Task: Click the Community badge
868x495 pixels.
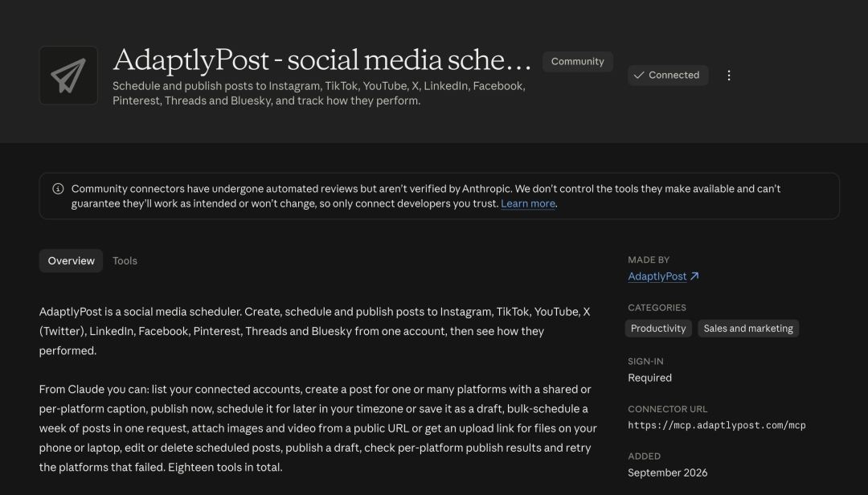Action: tap(577, 61)
